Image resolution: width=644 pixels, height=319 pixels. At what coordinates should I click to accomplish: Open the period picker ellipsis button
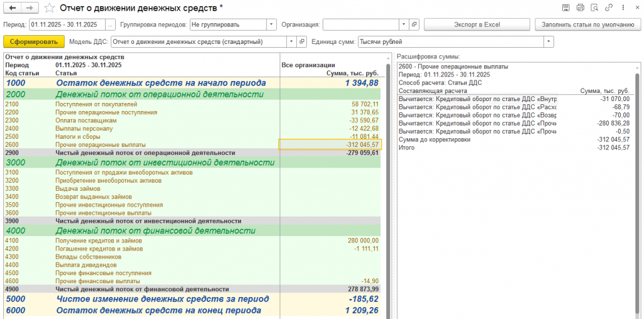[110, 24]
